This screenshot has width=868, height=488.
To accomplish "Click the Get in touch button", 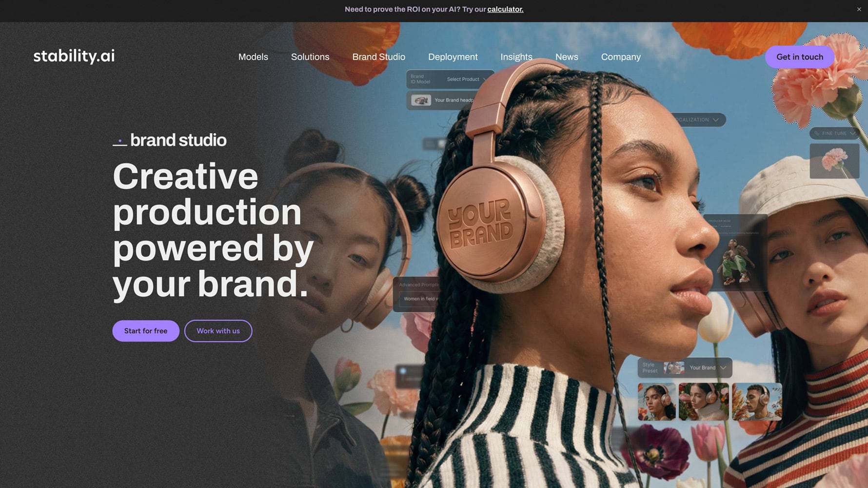I will [799, 57].
